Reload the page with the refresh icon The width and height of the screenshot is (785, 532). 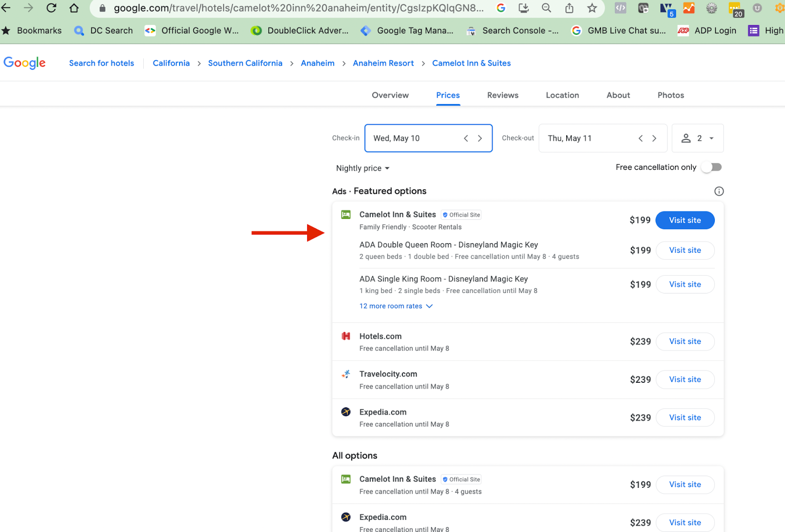click(x=51, y=8)
